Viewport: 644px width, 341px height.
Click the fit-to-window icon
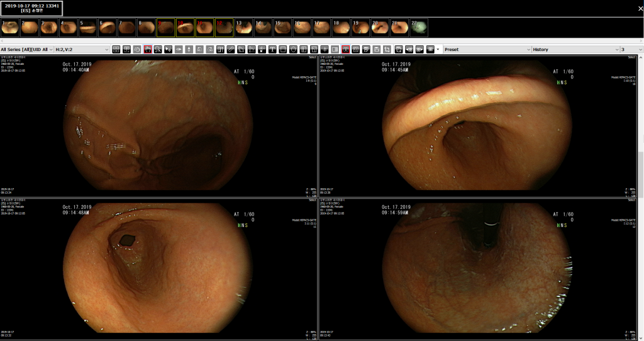(x=126, y=49)
